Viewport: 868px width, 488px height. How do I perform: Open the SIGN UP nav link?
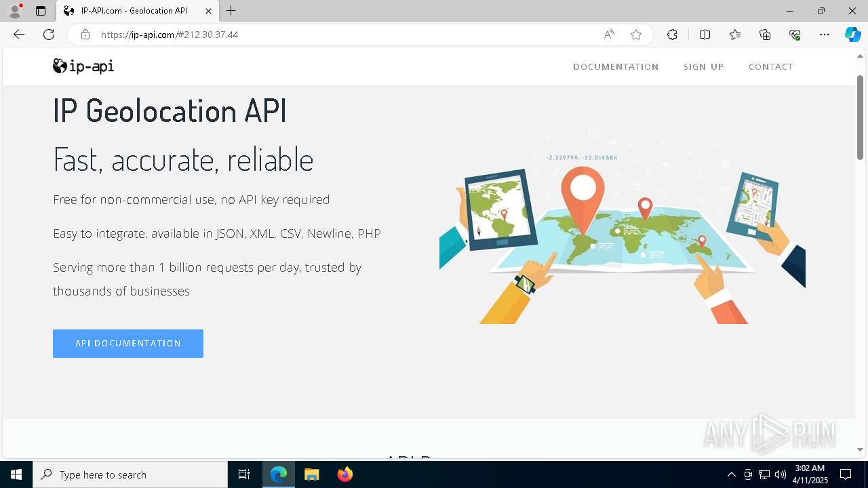click(x=703, y=66)
